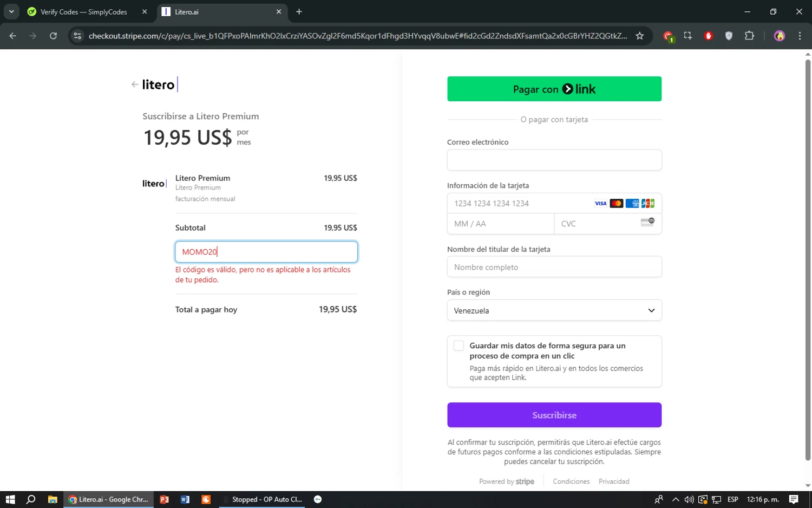Image resolution: width=812 pixels, height=508 pixels.
Task: Switch to Litero.ai - Google Chrome taskbar item
Action: (109, 499)
